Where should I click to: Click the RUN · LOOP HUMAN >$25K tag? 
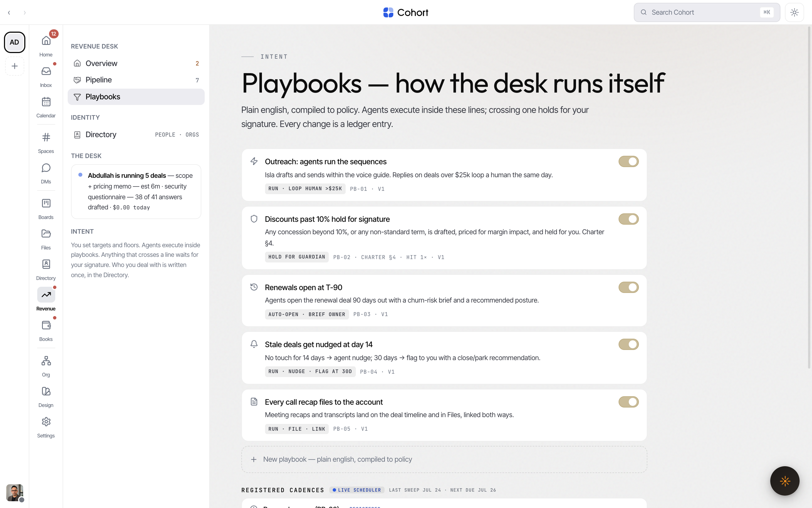305,189
